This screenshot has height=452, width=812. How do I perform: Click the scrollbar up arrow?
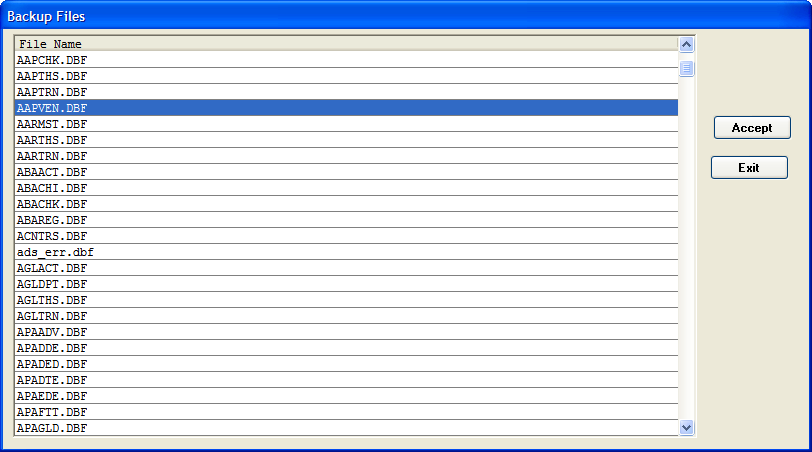(686, 44)
